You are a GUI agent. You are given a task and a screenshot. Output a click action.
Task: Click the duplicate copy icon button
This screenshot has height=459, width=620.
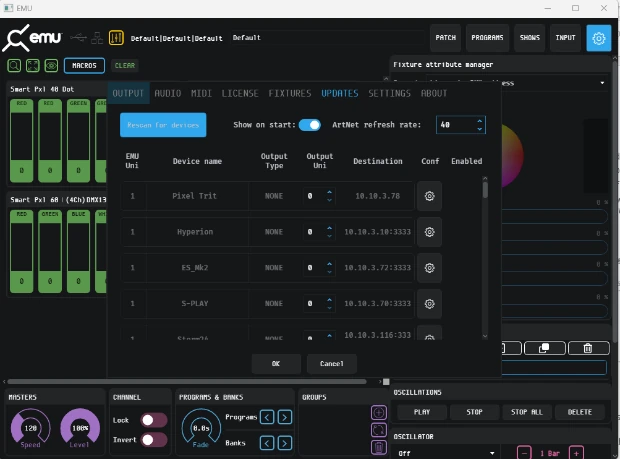coord(544,348)
